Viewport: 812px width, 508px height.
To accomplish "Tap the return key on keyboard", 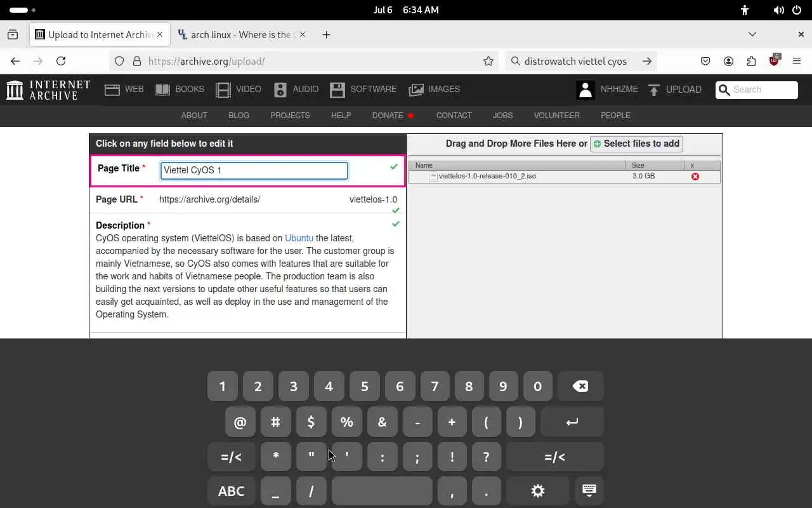I will point(572,422).
